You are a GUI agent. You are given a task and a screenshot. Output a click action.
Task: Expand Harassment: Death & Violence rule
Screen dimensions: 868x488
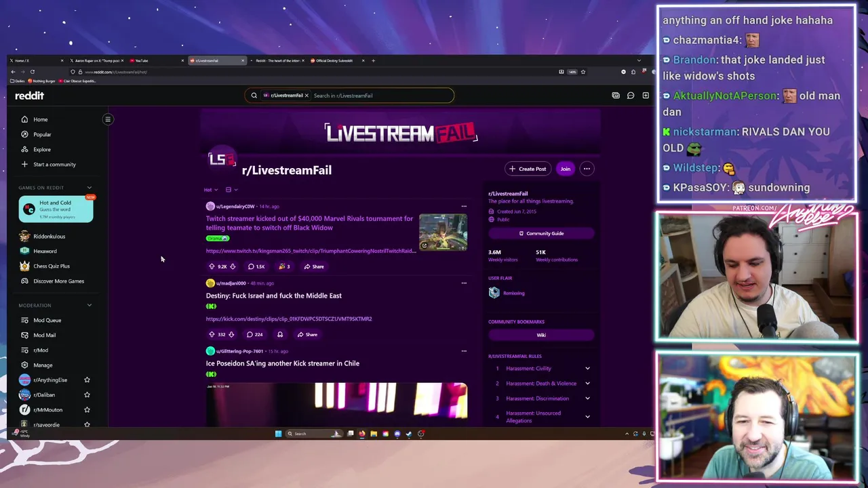click(587, 384)
